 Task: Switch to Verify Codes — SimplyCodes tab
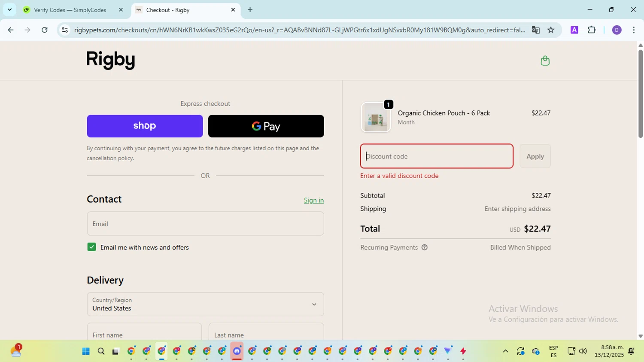pyautogui.click(x=70, y=10)
